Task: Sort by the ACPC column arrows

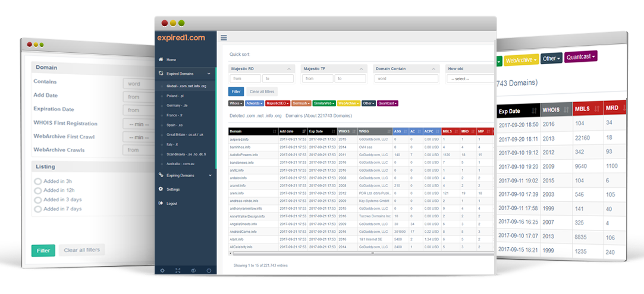Action: click(x=438, y=132)
